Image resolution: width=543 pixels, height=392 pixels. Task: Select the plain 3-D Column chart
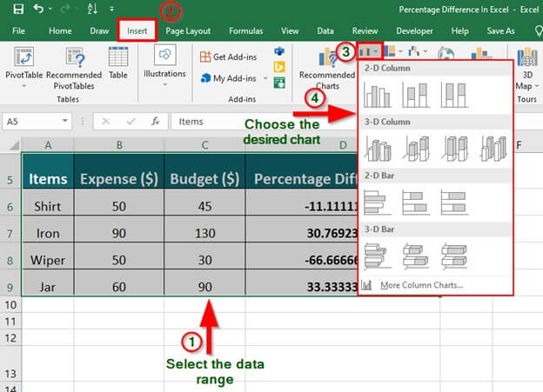pyautogui.click(x=493, y=149)
